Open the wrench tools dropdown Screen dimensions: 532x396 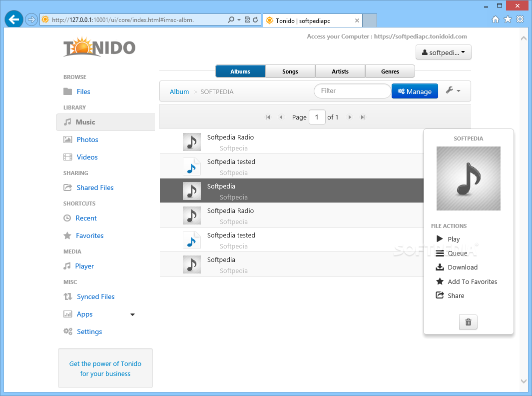tap(453, 90)
